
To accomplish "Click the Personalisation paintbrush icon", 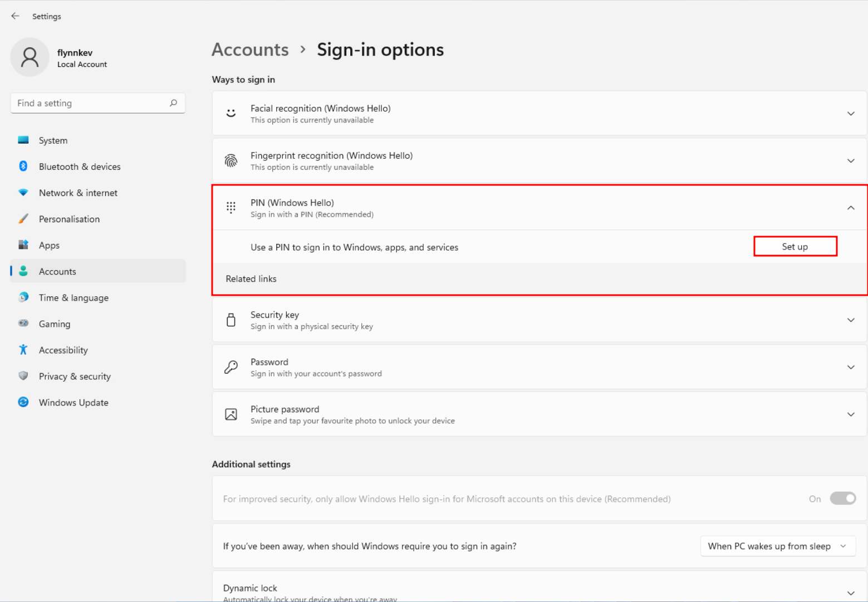I will pyautogui.click(x=23, y=219).
